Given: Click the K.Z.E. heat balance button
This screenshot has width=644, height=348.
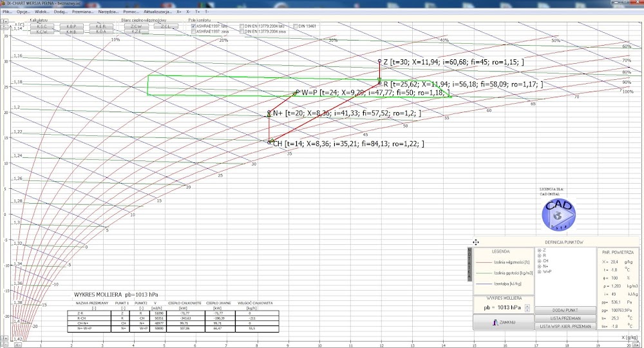Looking at the screenshot, I should 136,32.
